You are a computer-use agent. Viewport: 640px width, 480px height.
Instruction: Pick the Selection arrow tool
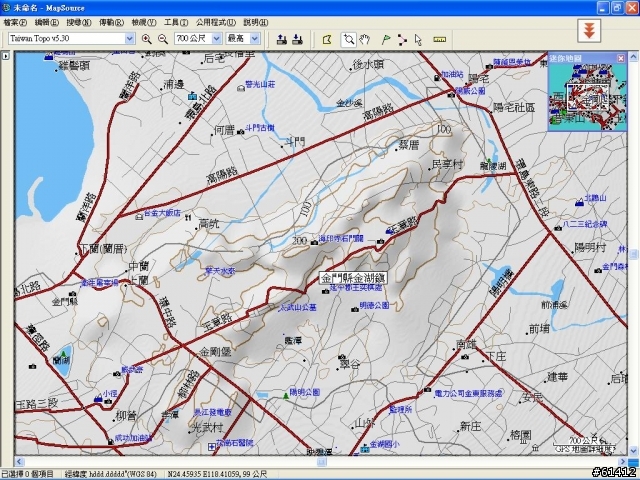(x=418, y=40)
